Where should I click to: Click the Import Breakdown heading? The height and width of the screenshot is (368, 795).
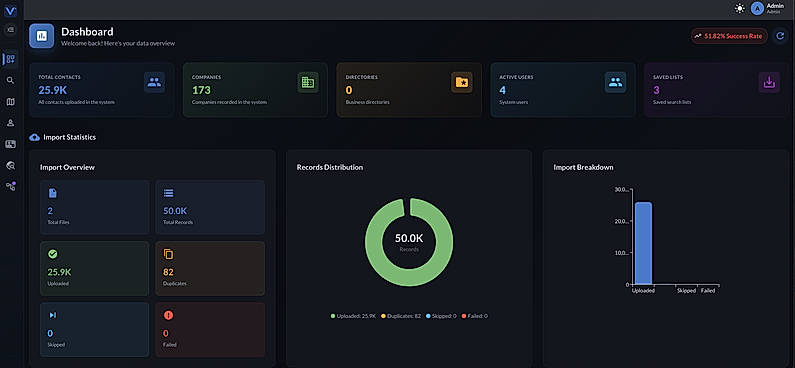click(584, 167)
